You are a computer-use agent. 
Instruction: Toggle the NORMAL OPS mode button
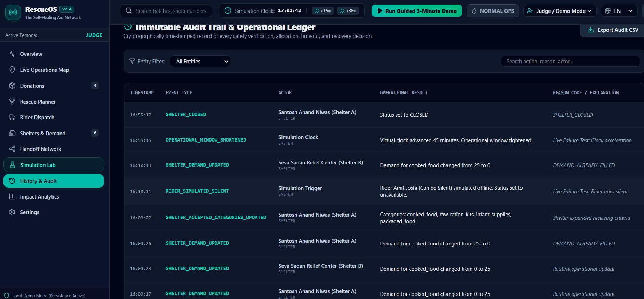click(493, 11)
